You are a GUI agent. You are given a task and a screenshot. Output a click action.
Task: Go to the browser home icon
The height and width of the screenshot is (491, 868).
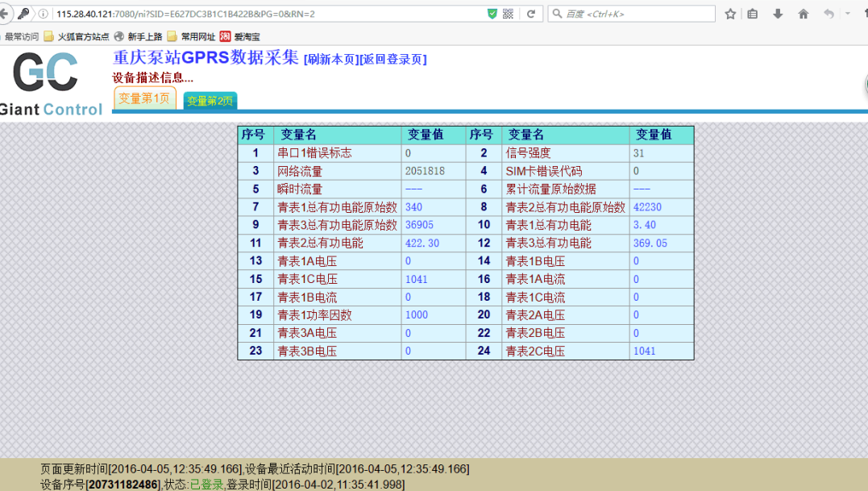(803, 14)
